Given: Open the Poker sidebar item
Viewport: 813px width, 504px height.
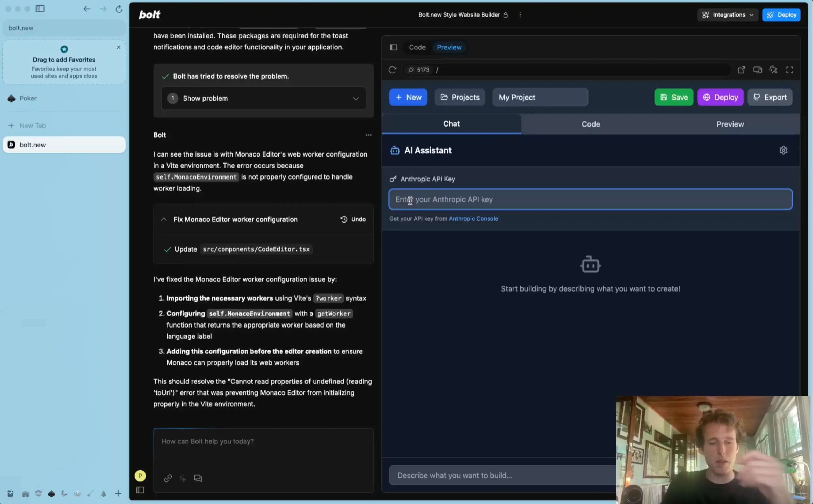Looking at the screenshot, I should point(64,98).
